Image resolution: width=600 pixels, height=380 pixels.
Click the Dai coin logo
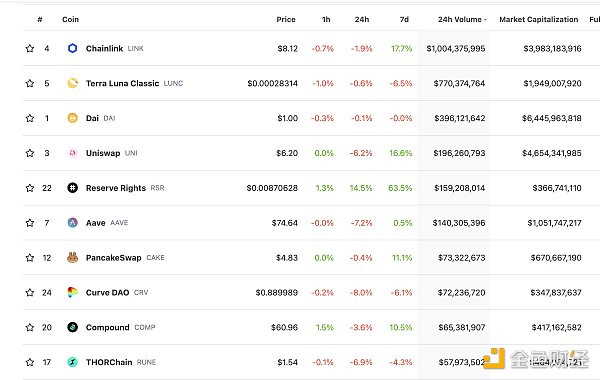(x=72, y=118)
